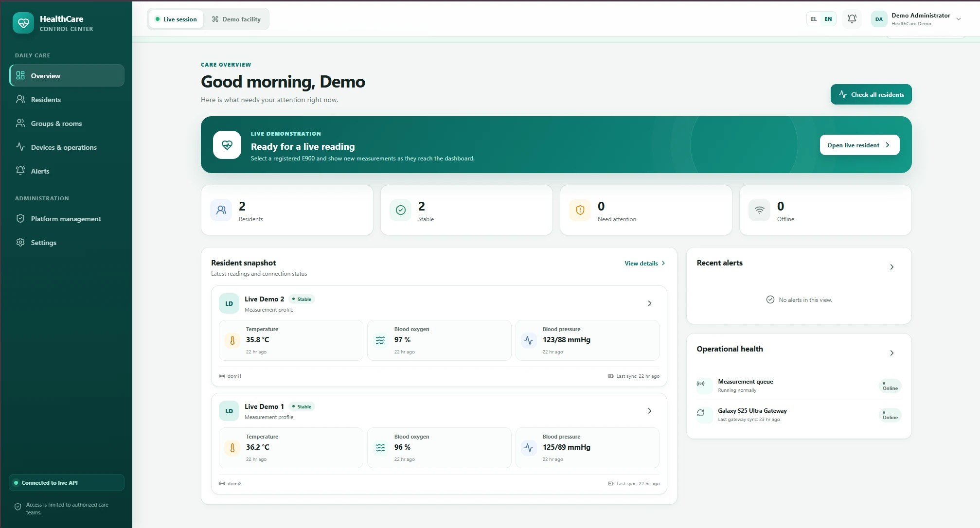Click the Need attention shield icon
980x528 pixels.
coord(580,210)
